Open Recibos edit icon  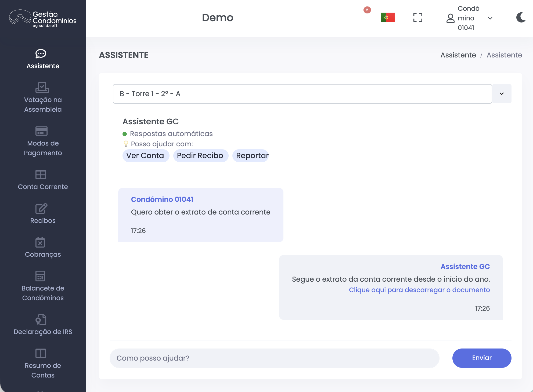click(41, 209)
